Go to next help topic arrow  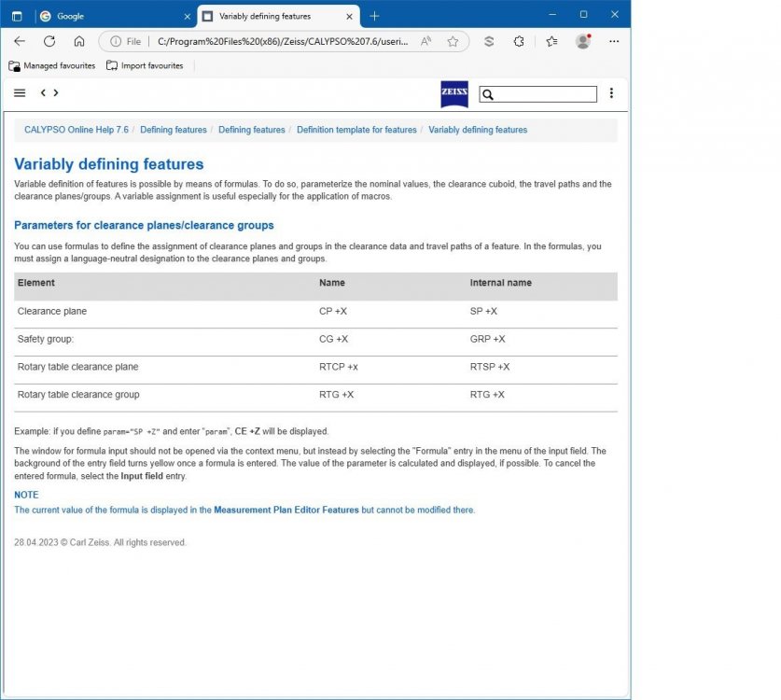(x=56, y=93)
